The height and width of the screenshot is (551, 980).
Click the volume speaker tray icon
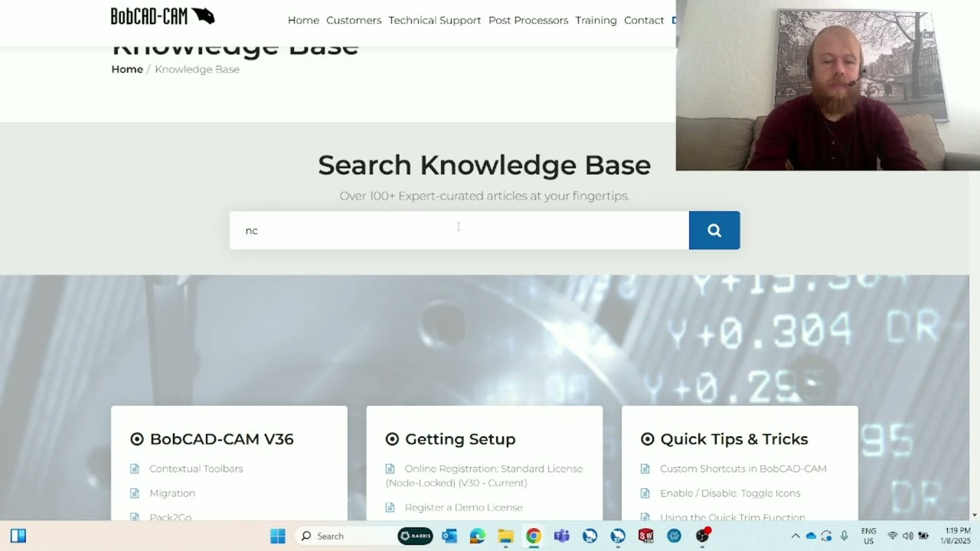tap(908, 536)
